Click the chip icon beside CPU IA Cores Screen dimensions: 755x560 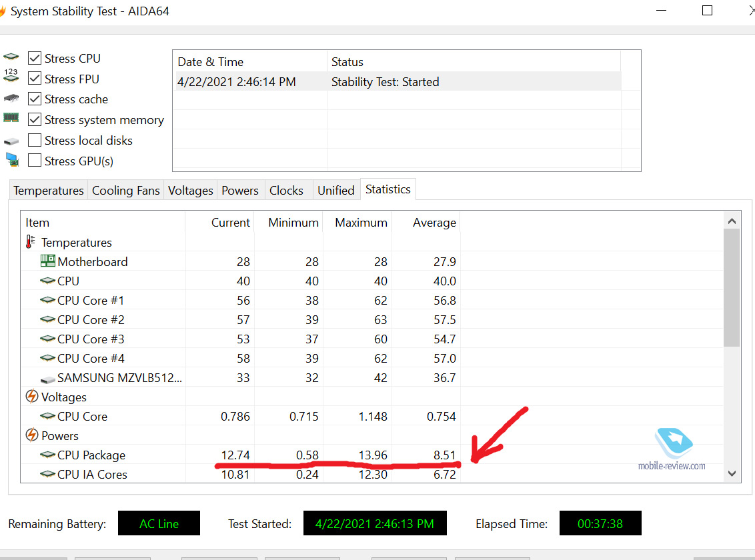pos(47,474)
